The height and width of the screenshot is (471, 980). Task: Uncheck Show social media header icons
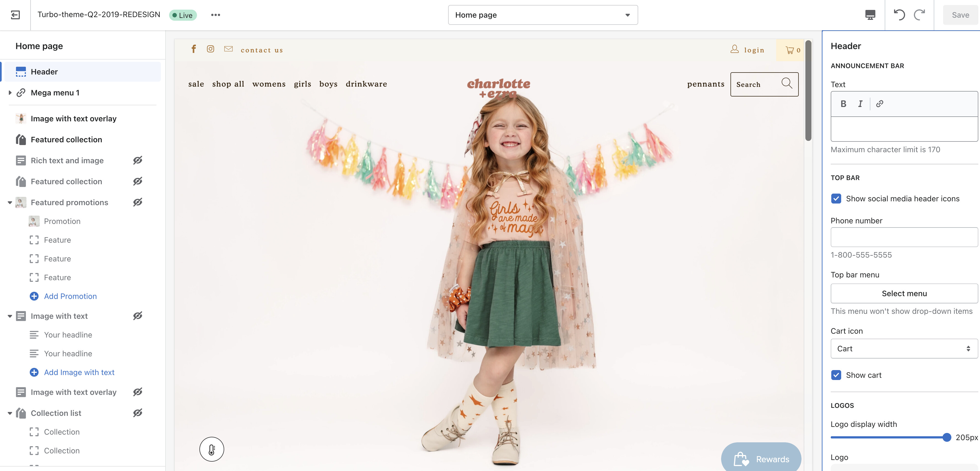(836, 198)
